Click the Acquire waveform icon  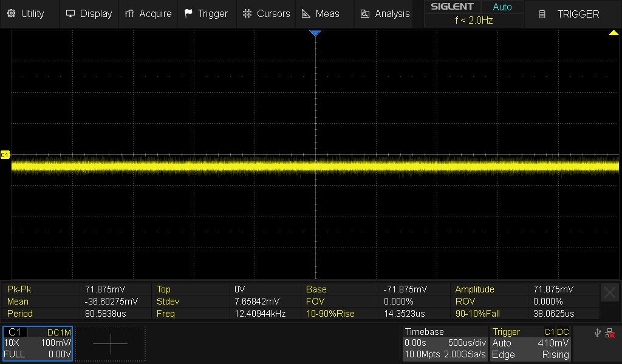(x=129, y=13)
